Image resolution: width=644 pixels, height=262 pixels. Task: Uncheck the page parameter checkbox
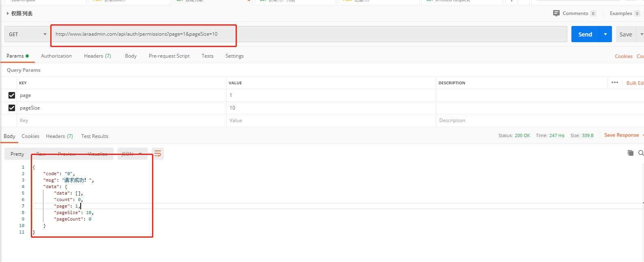click(12, 95)
